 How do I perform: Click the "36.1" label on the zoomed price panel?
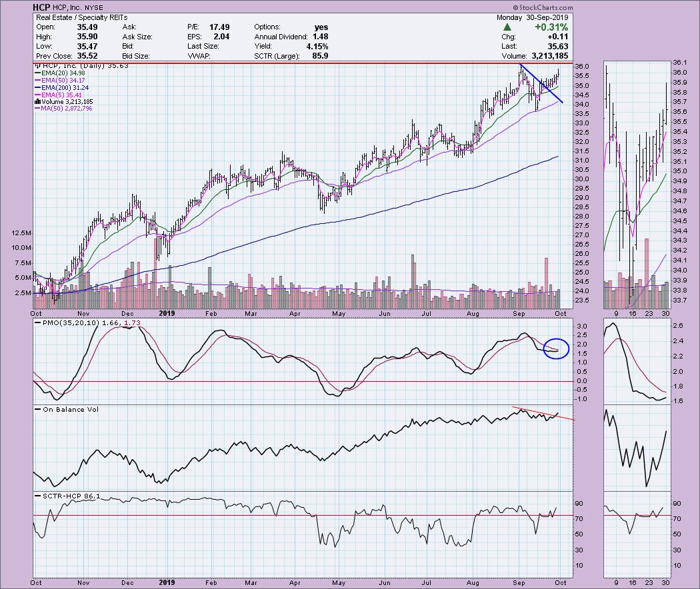[679, 63]
